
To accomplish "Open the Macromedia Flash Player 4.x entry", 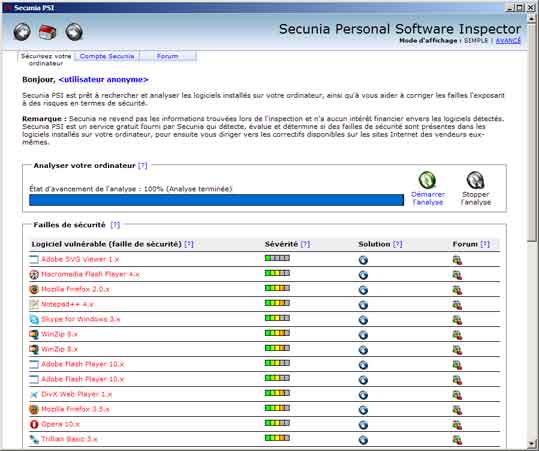I will 90,274.
